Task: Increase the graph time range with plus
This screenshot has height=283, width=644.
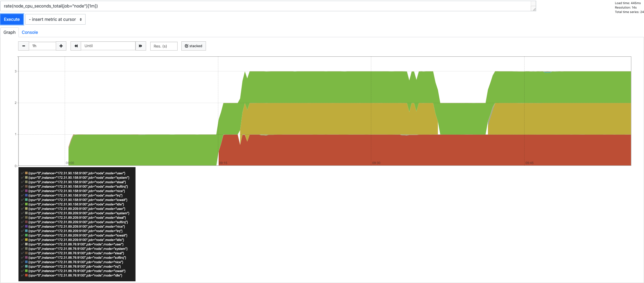Action: coord(61,46)
